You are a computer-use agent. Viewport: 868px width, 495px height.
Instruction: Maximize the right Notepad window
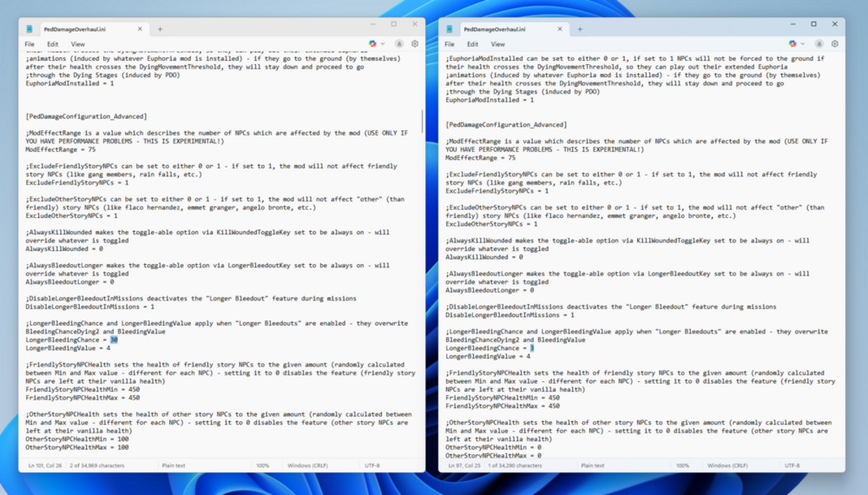(x=814, y=23)
